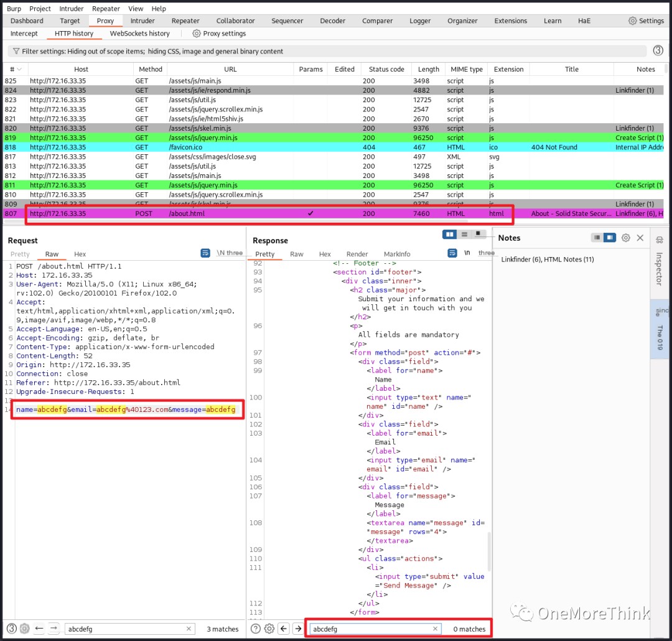Viewport: 672px width, 641px height.
Task: Go to previous match in Response search
Action: (284, 629)
